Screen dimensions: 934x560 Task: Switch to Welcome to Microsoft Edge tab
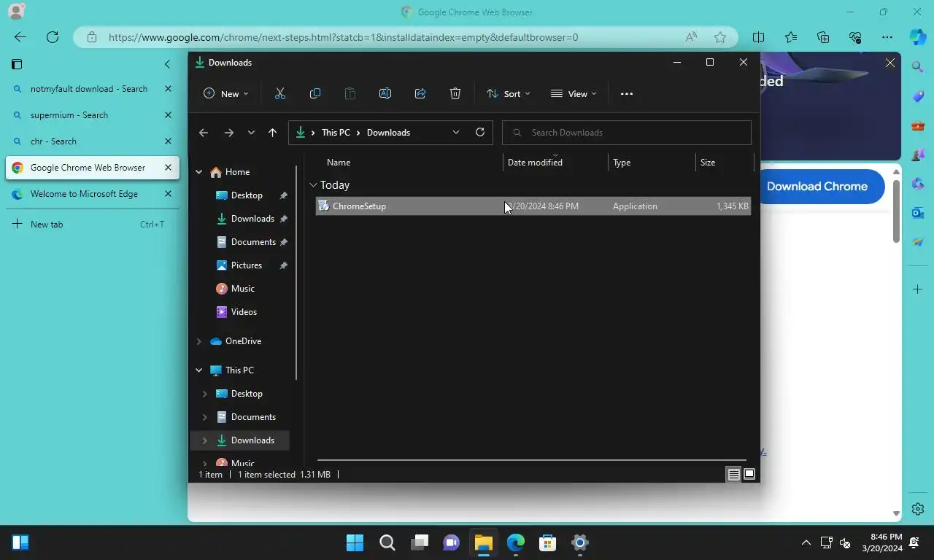coord(82,194)
